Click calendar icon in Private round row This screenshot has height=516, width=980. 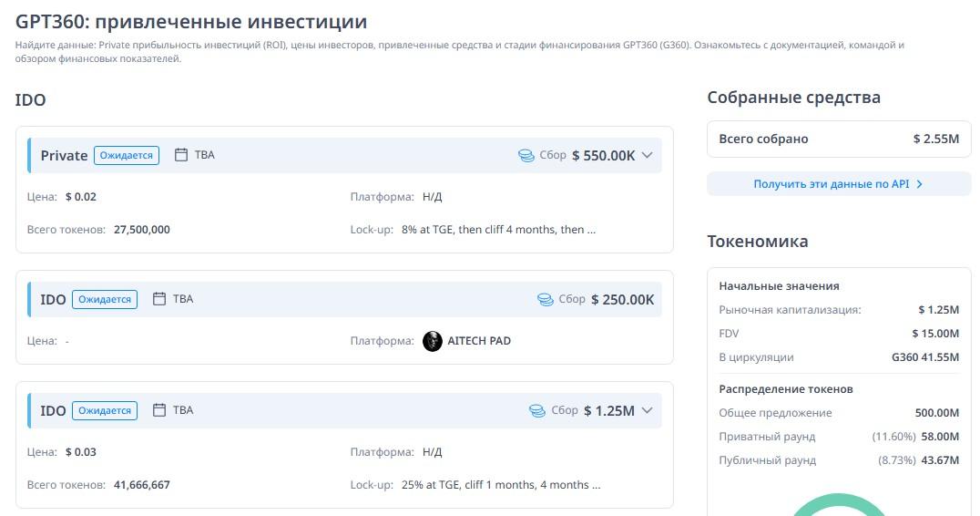click(x=180, y=155)
